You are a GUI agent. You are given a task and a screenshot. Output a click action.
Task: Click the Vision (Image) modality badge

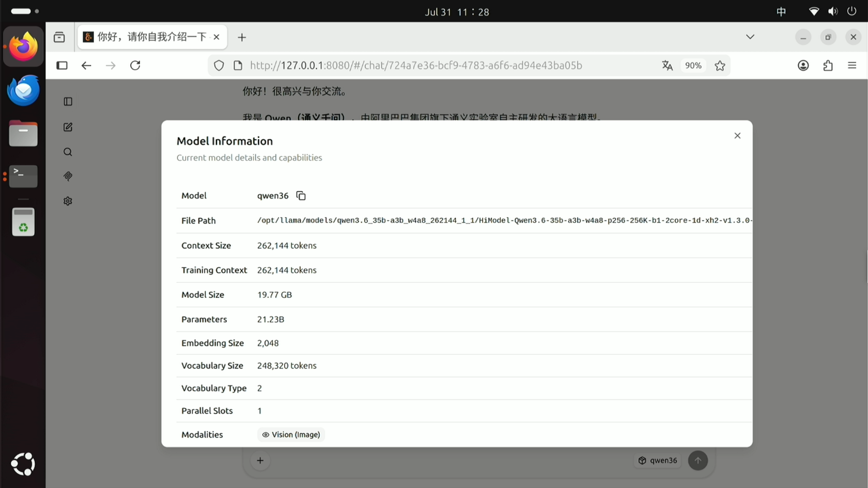click(291, 435)
